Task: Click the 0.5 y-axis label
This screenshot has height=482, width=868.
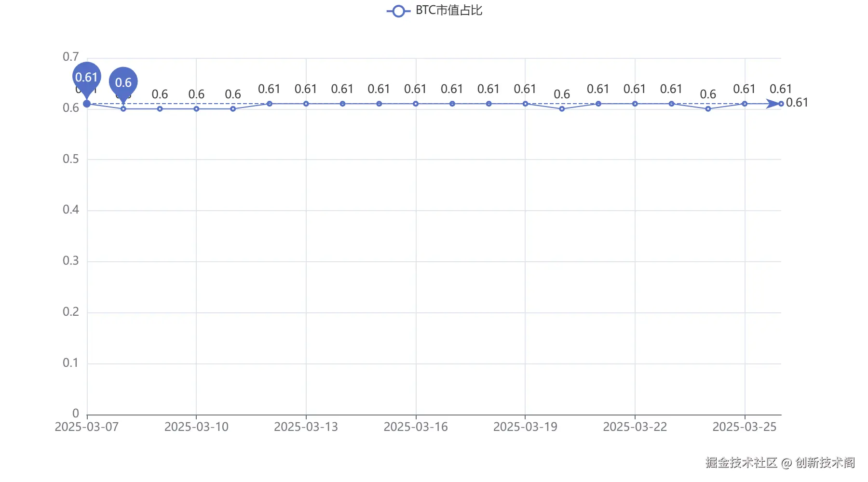Action: click(x=71, y=159)
